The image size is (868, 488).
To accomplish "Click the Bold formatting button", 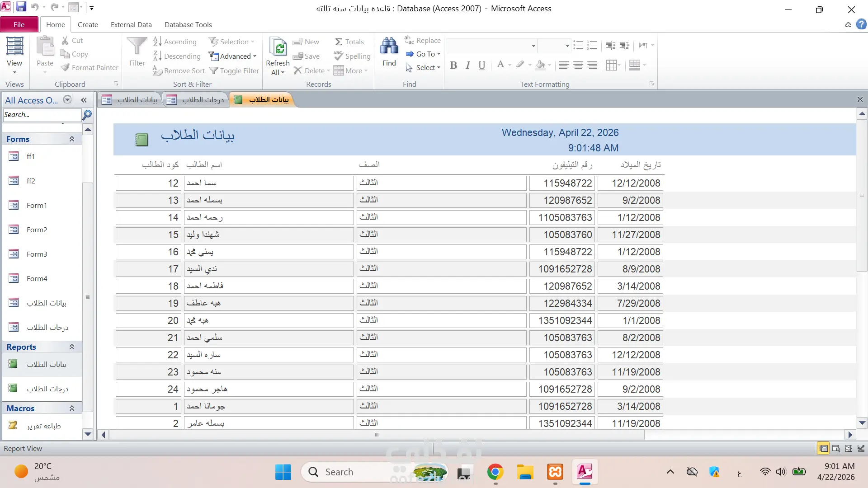I will click(453, 66).
